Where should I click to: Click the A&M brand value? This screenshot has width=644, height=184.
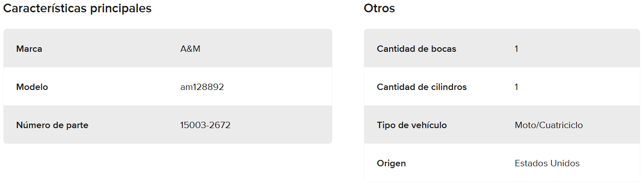pyautogui.click(x=190, y=49)
